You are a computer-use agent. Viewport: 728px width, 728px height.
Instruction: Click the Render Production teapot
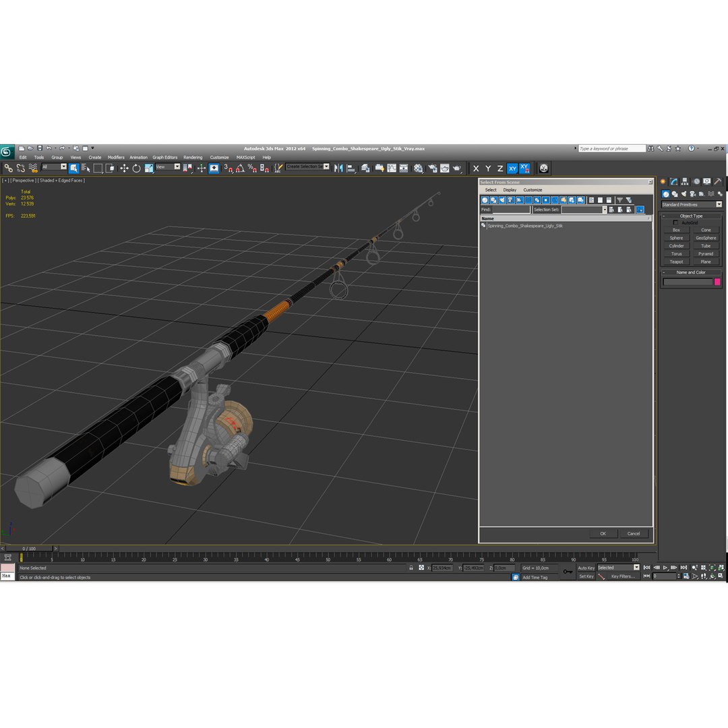[x=457, y=168]
